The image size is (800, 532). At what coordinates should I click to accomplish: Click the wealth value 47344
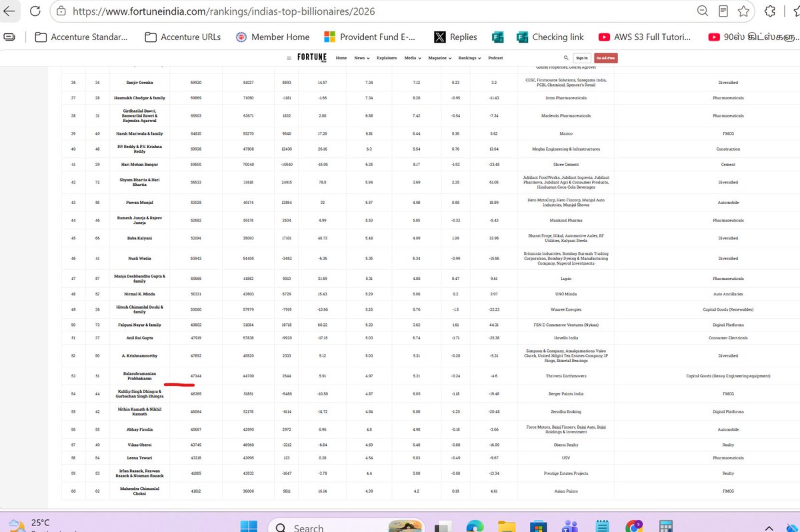[x=196, y=376]
